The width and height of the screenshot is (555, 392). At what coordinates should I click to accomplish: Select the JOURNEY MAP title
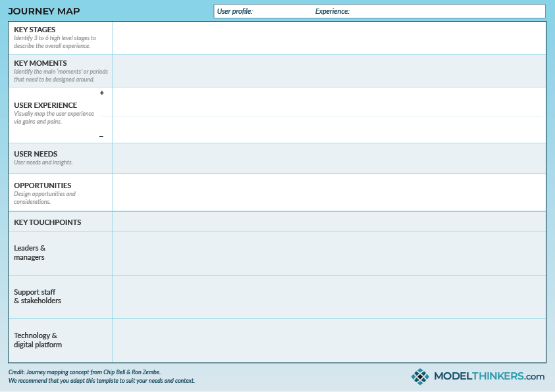point(44,11)
